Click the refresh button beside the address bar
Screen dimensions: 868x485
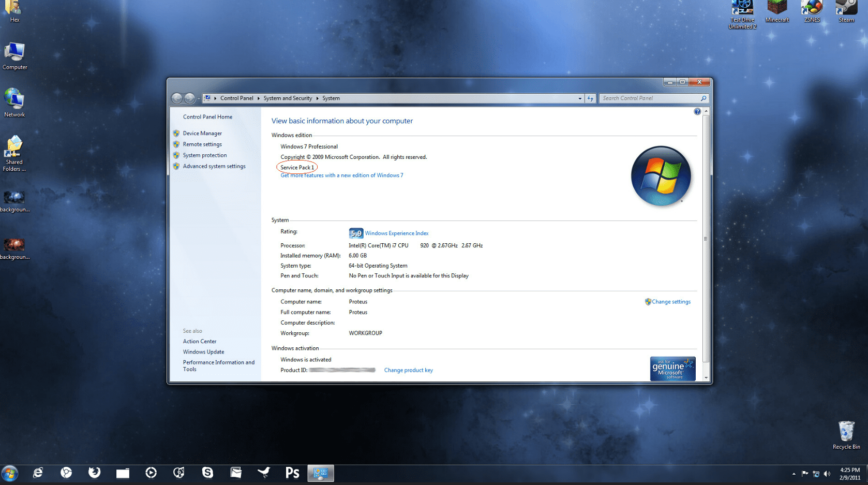pos(590,98)
